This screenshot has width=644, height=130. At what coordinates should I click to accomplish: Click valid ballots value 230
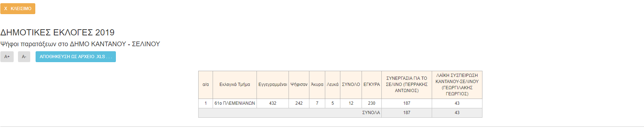point(372,103)
